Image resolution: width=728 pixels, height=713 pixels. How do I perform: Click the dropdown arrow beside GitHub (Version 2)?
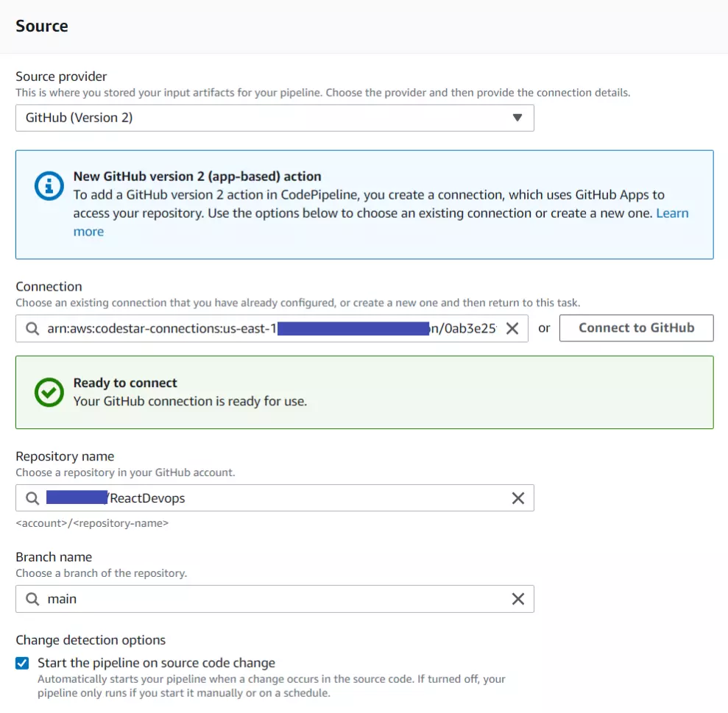(517, 118)
